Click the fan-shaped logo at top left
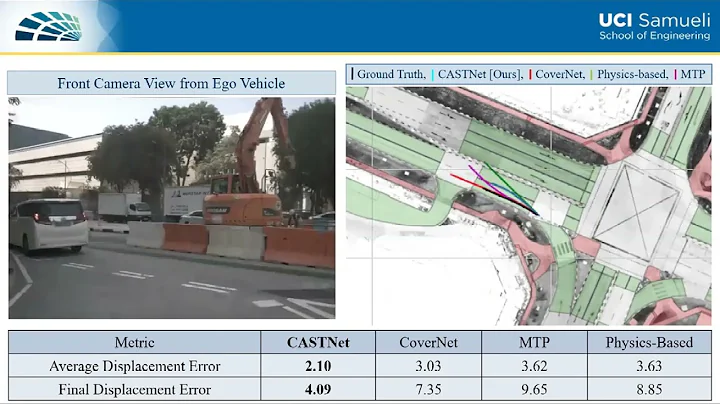Viewport: 720px width, 404px height. [49, 27]
